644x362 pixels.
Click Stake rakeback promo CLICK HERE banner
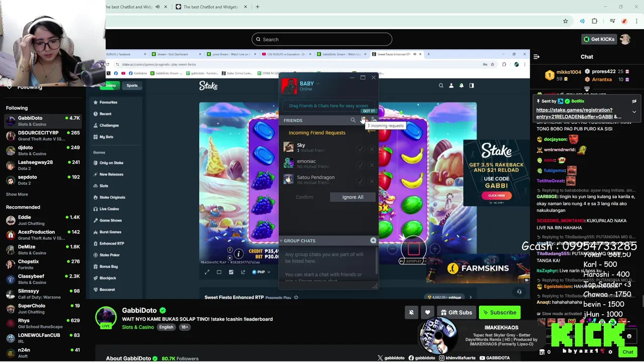coord(496,196)
